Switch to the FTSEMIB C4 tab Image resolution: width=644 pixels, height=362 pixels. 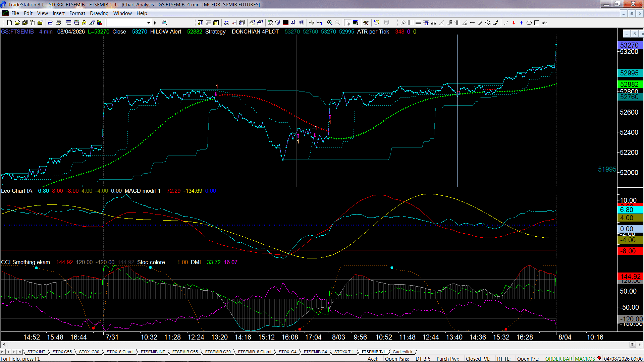tap(315, 352)
